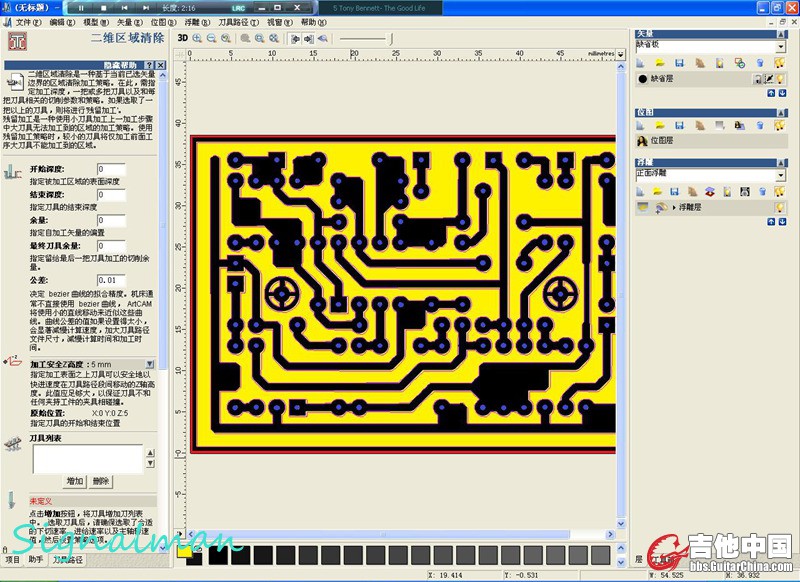The height and width of the screenshot is (582, 800).
Task: Pause the music player playback
Action: pyautogui.click(x=80, y=7)
